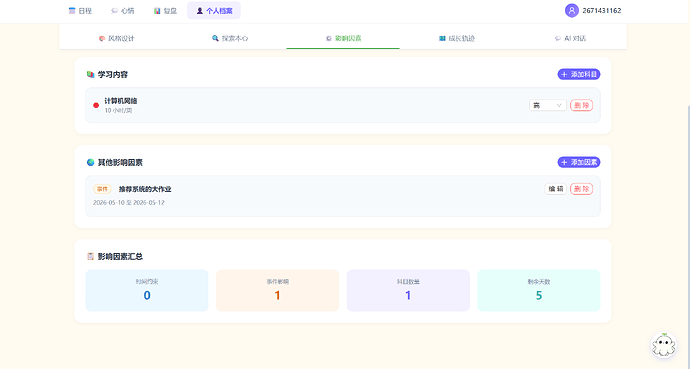Click the book icon on 成长轨迹 tab
This screenshot has width=690, height=369.
click(x=442, y=38)
